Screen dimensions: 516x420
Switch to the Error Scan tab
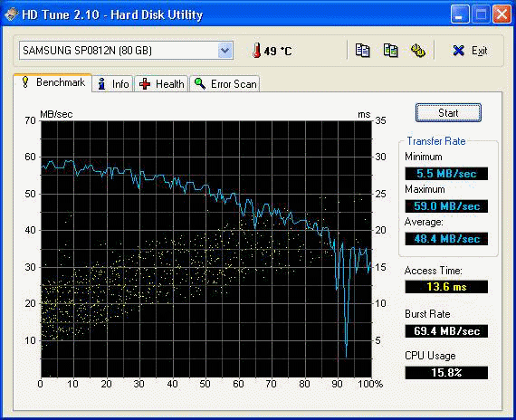pos(225,84)
